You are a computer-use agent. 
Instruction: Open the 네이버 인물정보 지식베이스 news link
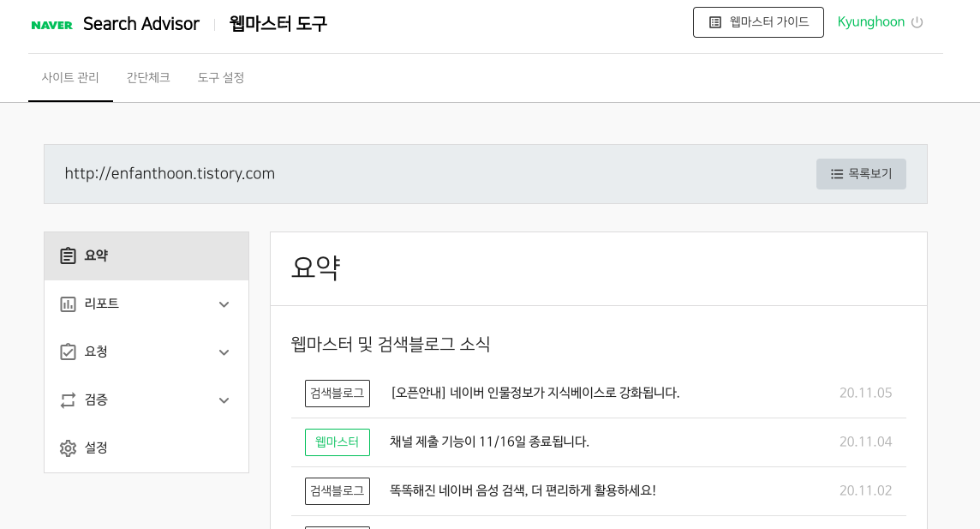pos(535,393)
